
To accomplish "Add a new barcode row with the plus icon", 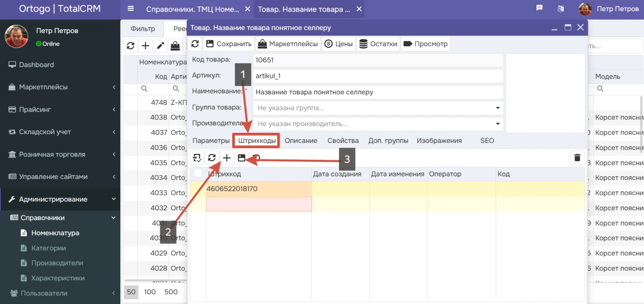I will pos(227,158).
